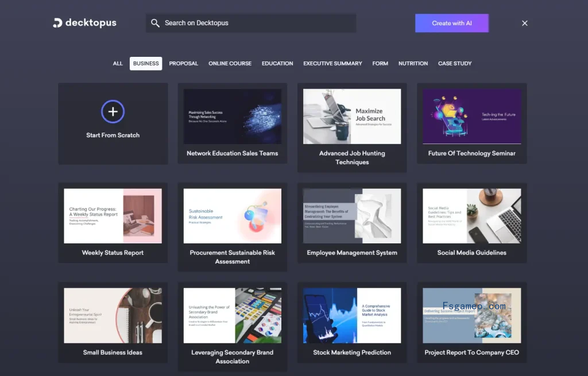
Task: Switch to the NUTRITION tab
Action: (x=413, y=63)
